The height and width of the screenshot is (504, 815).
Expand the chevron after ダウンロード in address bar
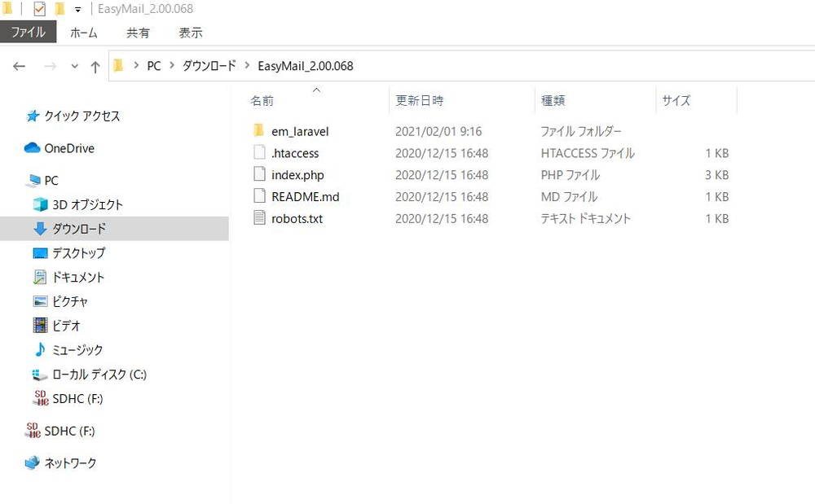point(246,66)
